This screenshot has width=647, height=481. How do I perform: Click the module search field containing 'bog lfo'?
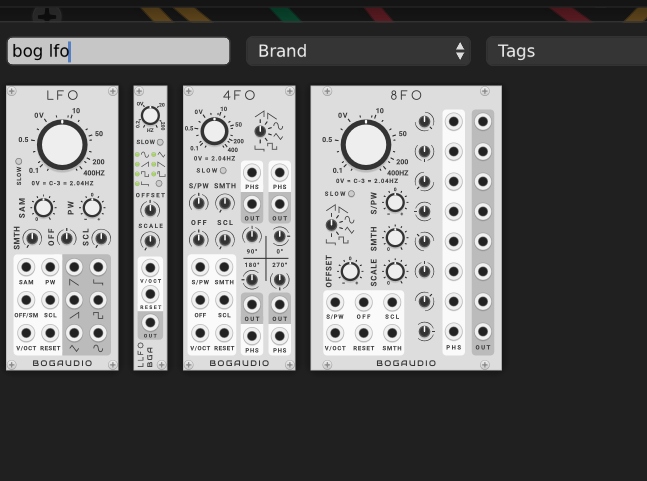pyautogui.click(x=118, y=51)
